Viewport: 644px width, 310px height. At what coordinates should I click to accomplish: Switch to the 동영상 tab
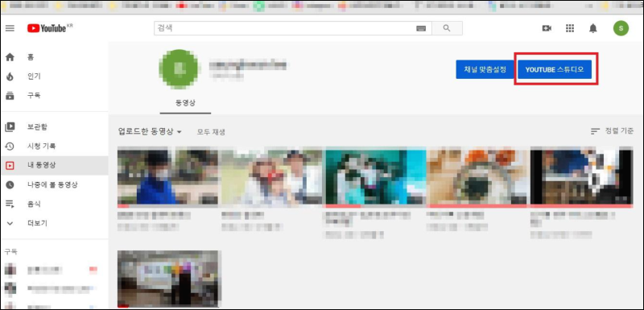pos(185,103)
